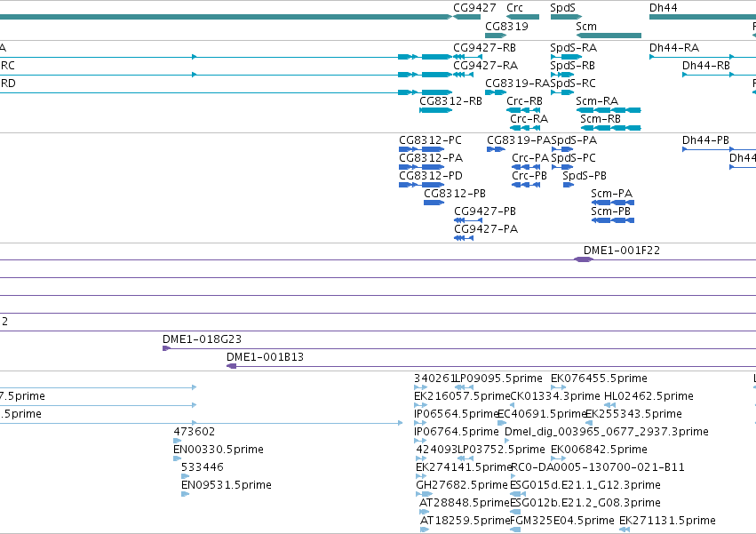Open EST EN00330.5prime
The height and width of the screenshot is (534, 756).
click(219, 450)
